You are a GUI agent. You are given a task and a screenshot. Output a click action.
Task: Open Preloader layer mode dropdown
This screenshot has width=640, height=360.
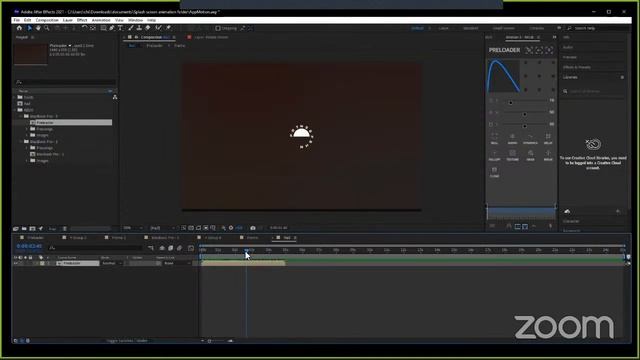point(111,263)
